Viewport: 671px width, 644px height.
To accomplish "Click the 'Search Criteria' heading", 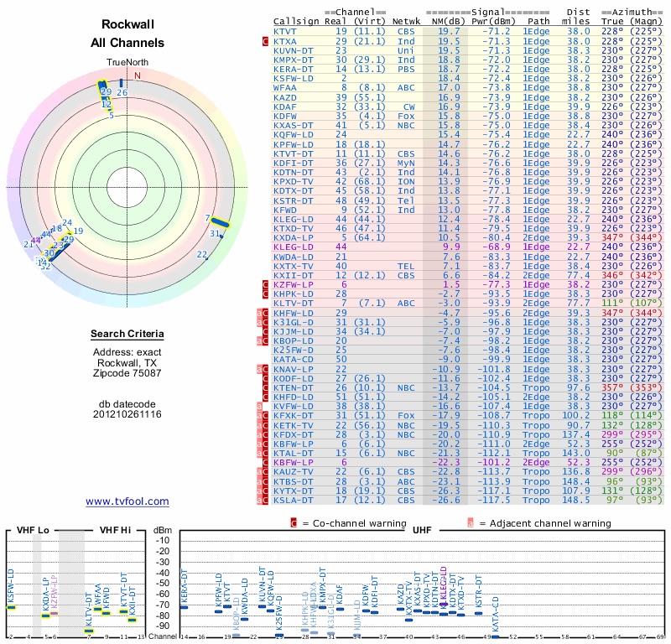I will point(127,334).
